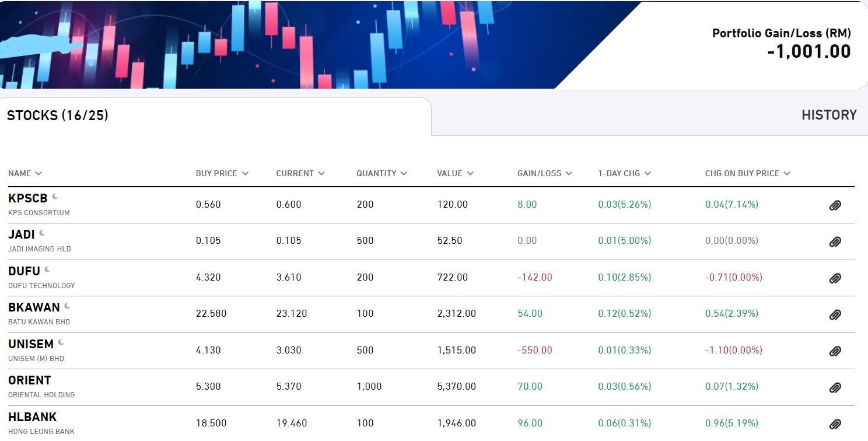The width and height of the screenshot is (868, 441).
Task: Click KPS CONSORTIUM company name
Action: pos(39,213)
